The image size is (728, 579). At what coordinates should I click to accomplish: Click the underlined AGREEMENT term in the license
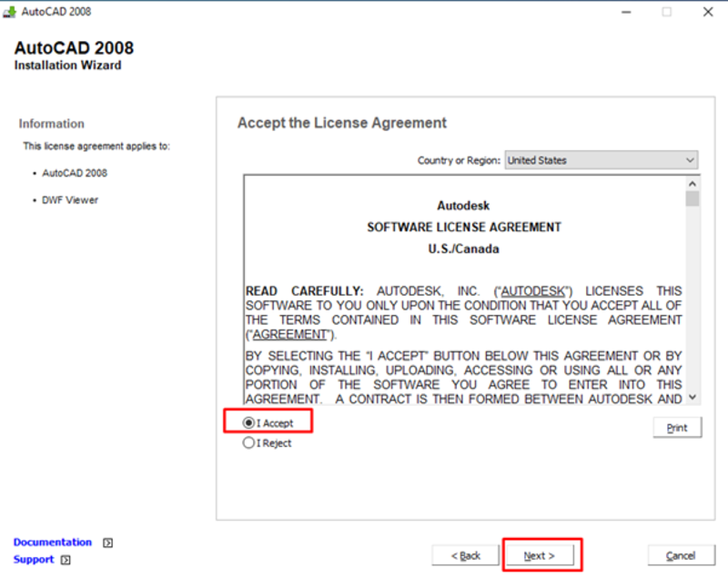[x=289, y=334]
